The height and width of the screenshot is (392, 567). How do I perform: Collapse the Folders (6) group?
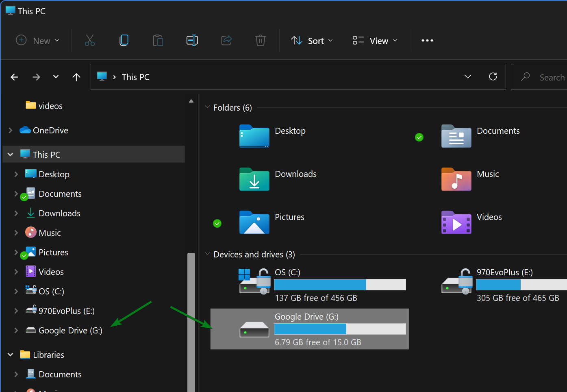(x=208, y=107)
